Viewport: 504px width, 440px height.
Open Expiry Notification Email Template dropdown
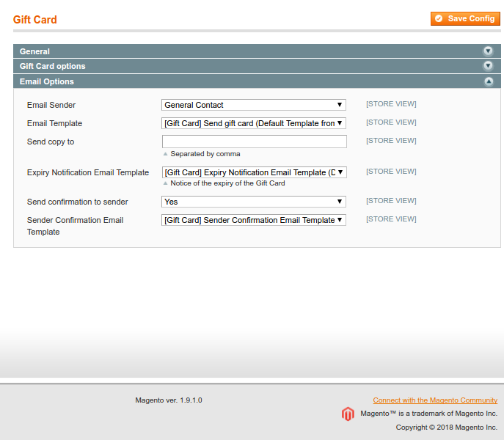(253, 172)
